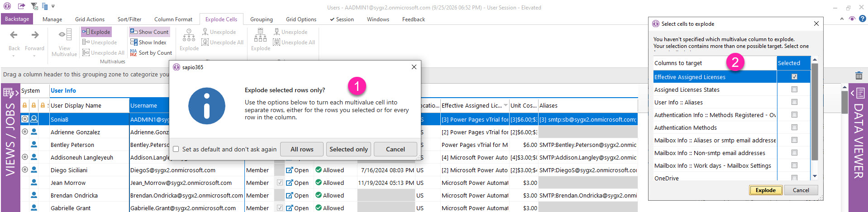Click the Gabrielle Grant name cell
Screen dimensions: 868x212
pyautogui.click(x=89, y=208)
